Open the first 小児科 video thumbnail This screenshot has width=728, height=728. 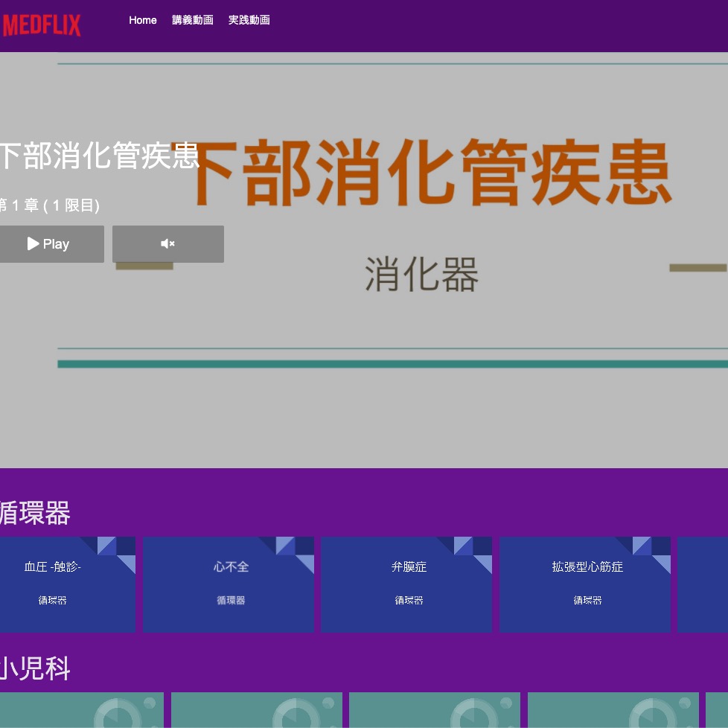(x=80, y=710)
